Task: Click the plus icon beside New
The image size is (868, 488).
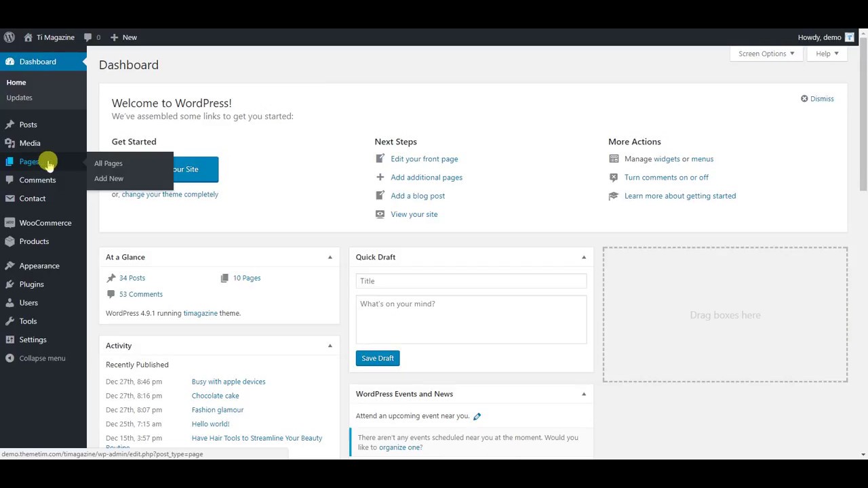Action: [x=114, y=37]
